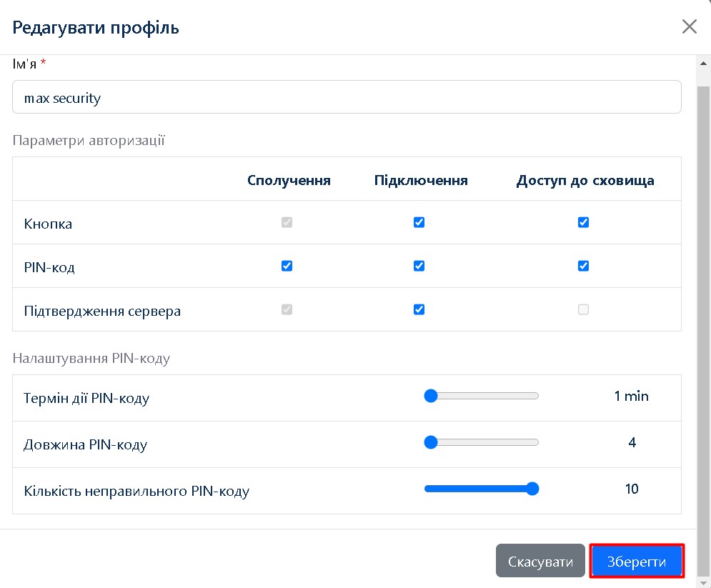711x588 pixels.
Task: Click the Ім'я input field
Action: coord(347,97)
